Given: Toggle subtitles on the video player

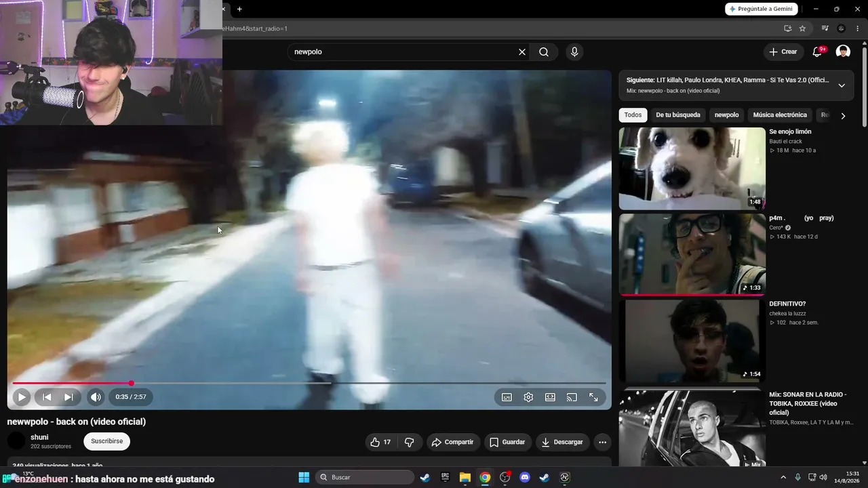Looking at the screenshot, I should [x=507, y=397].
